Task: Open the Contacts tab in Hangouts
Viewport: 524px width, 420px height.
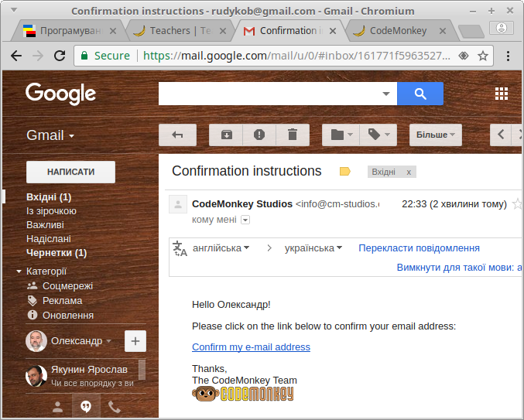Action: point(57,407)
